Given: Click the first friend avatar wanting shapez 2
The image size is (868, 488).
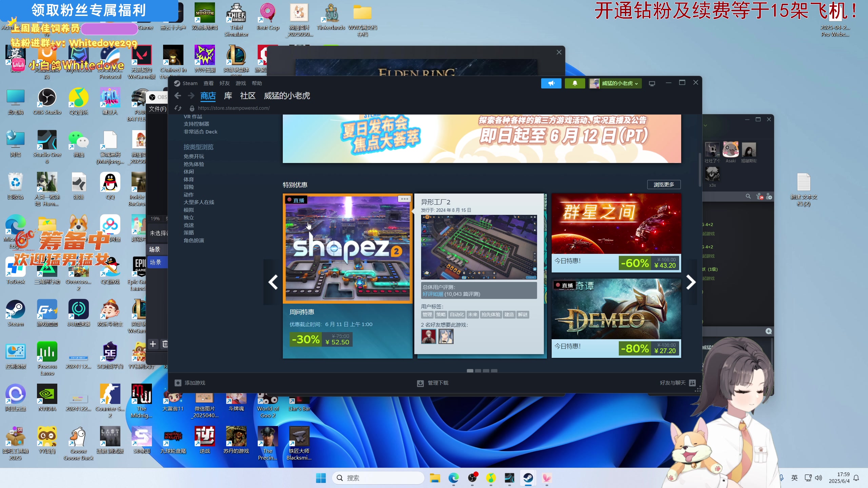Looking at the screenshot, I should pyautogui.click(x=429, y=337).
